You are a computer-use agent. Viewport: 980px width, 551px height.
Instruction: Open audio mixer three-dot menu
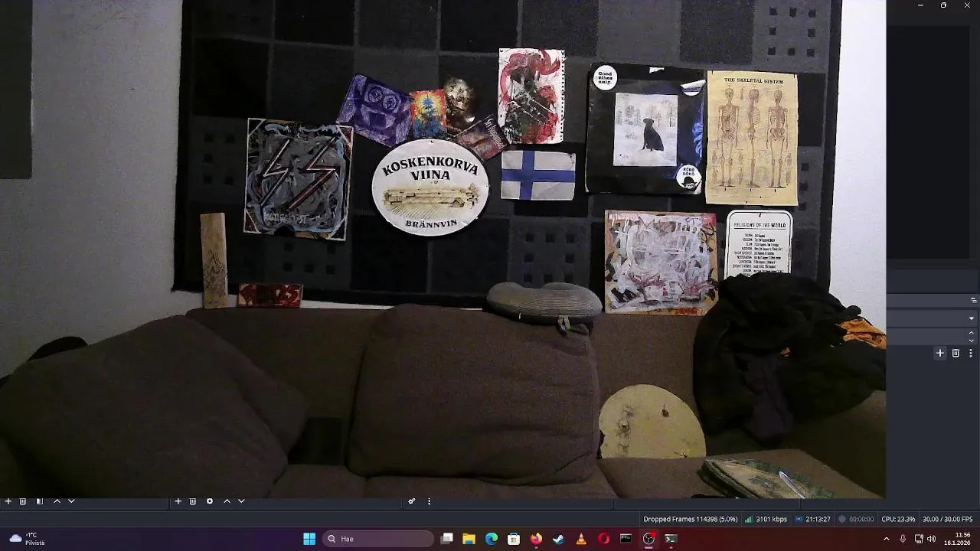(x=429, y=501)
